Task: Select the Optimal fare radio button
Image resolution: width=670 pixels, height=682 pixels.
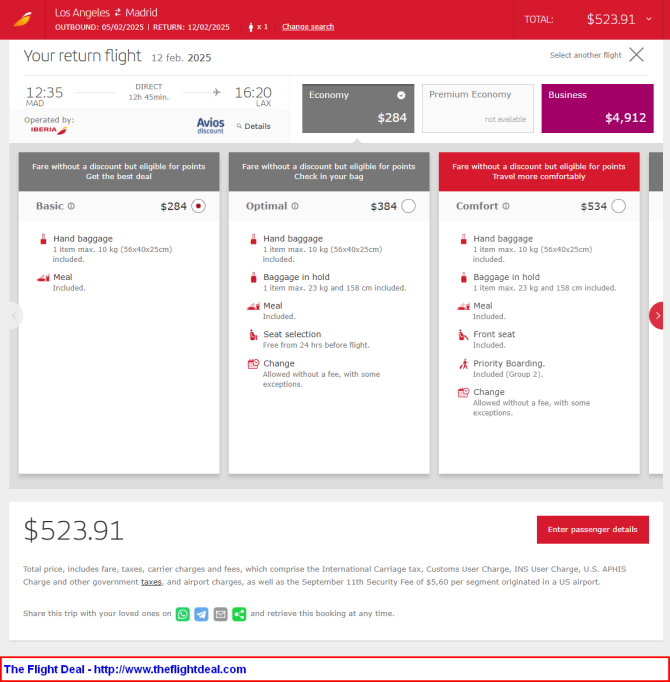Action: tap(408, 206)
